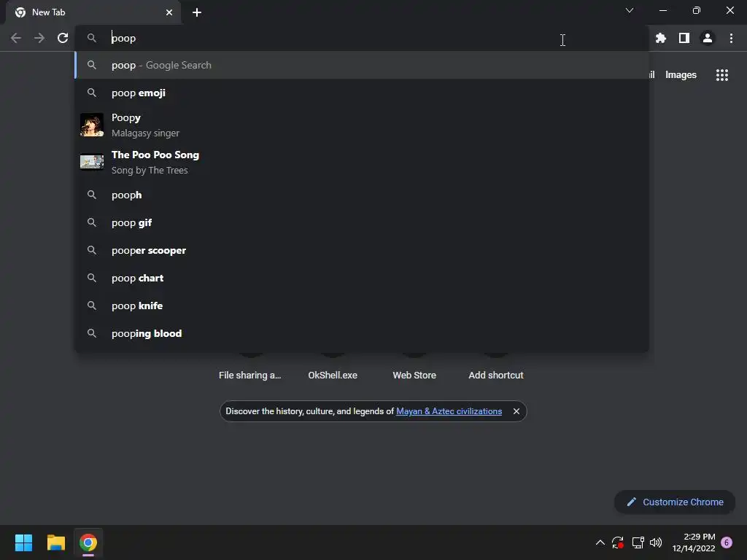Toggle the side panel icon
Screen dimensions: 747x560
tap(684, 38)
